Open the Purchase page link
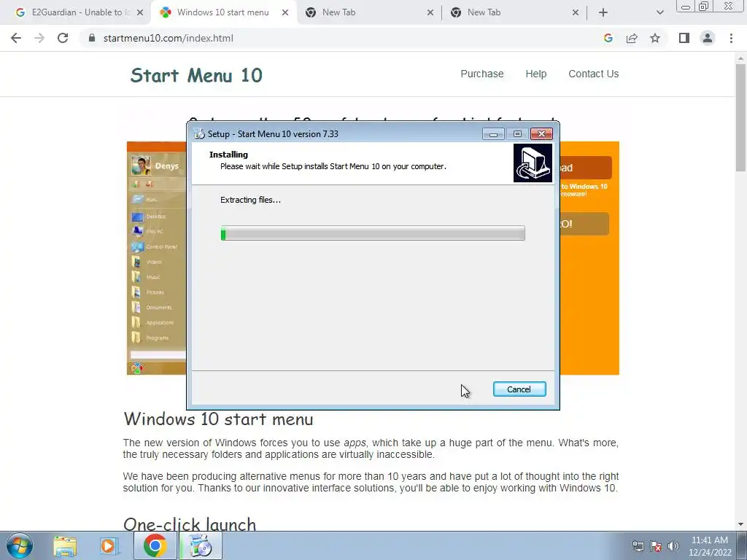The image size is (747, 560). pos(481,74)
